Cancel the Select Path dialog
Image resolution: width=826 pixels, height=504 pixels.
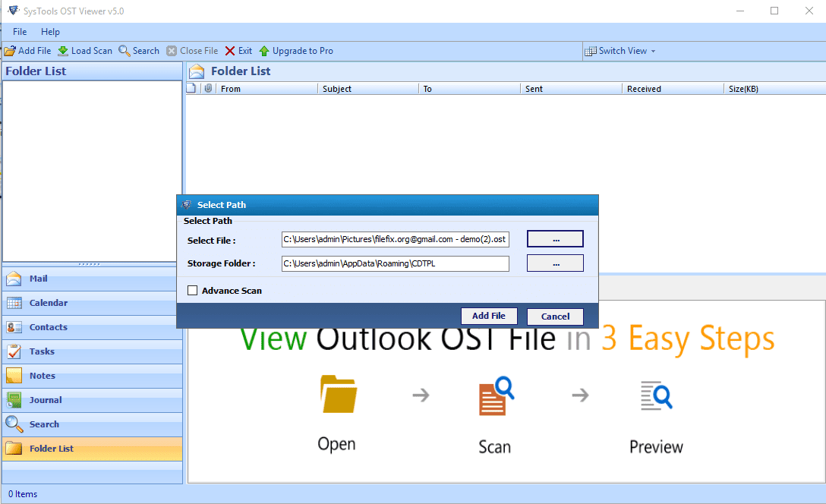(555, 317)
